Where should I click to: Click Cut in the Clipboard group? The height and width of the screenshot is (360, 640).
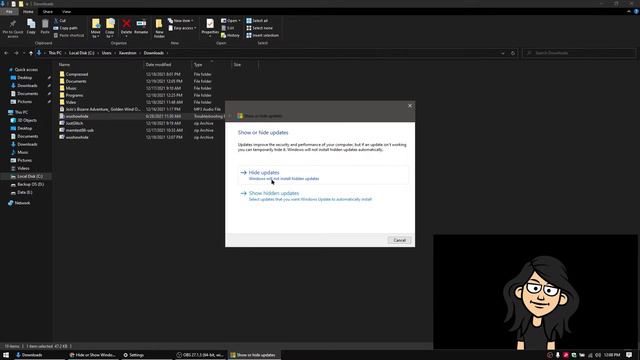tap(60, 20)
